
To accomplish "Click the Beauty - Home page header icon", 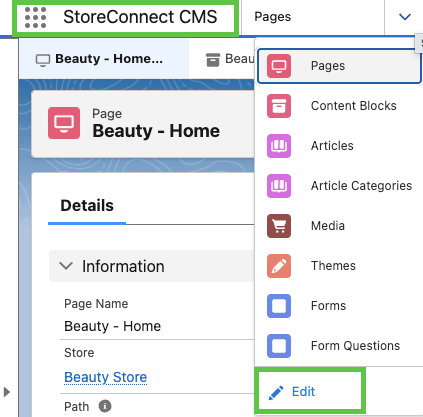I will pos(64,123).
